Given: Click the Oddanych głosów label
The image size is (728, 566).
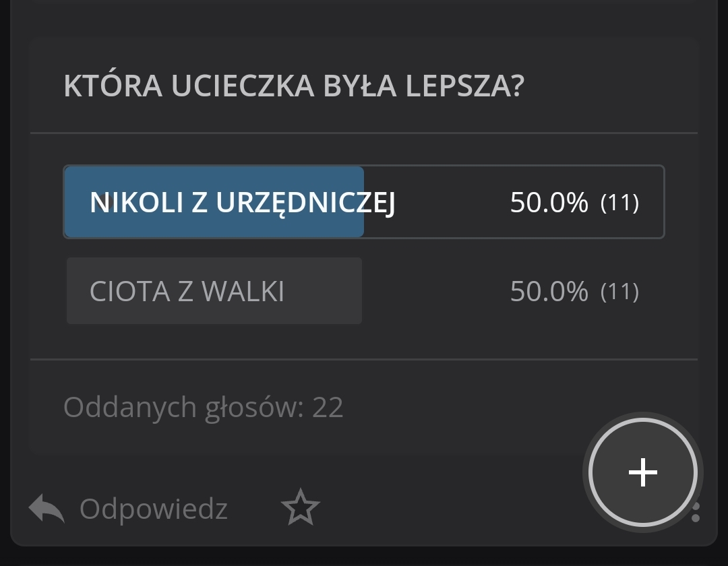Looking at the screenshot, I should [183, 408].
